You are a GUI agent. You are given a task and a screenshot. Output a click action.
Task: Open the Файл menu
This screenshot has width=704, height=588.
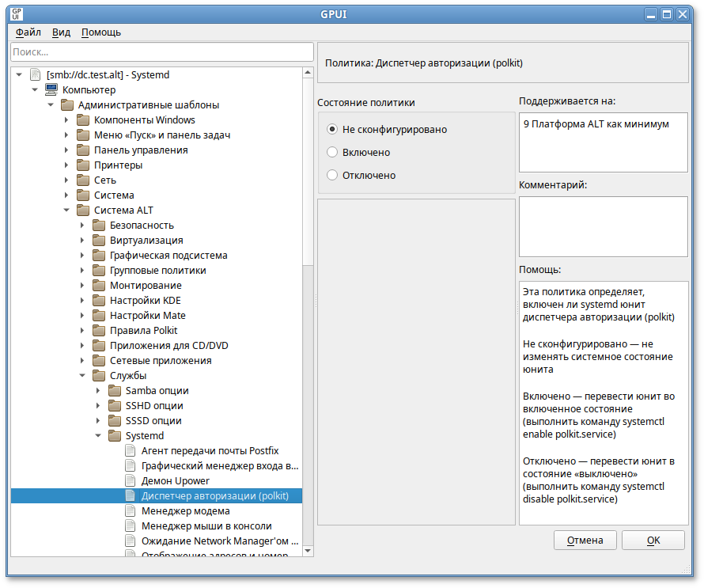28,32
